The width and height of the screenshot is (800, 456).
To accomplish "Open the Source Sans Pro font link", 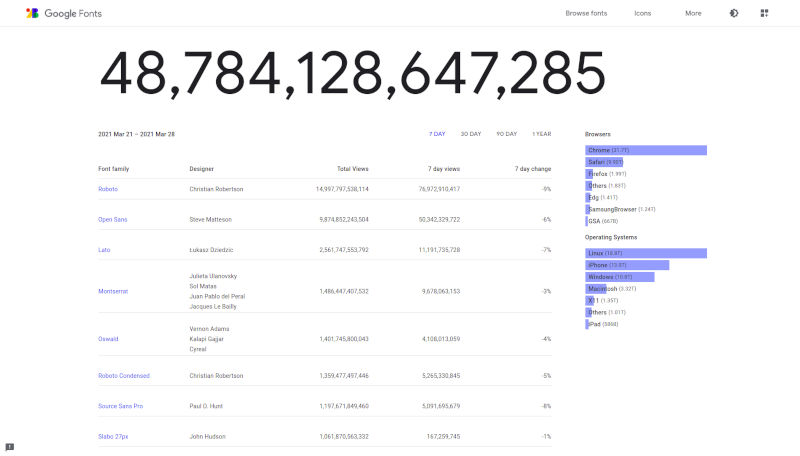I will click(120, 406).
